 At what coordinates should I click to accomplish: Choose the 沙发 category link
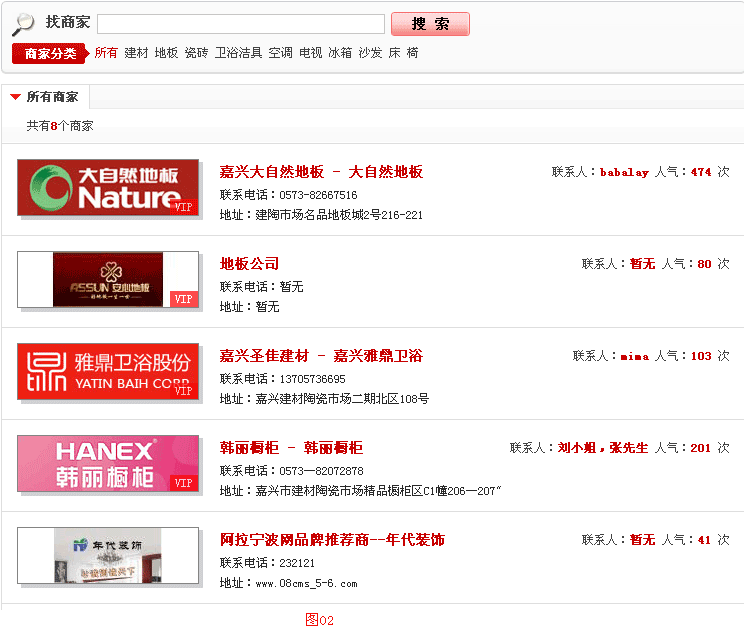(x=370, y=53)
